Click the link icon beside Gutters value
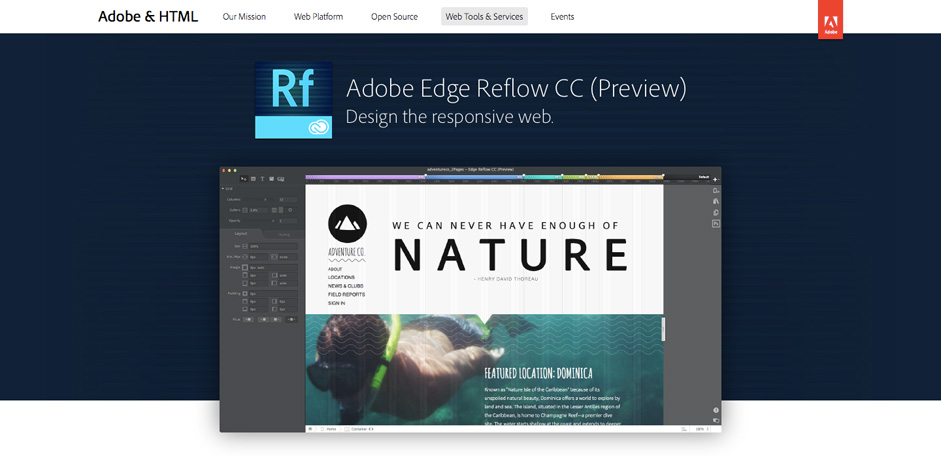This screenshot has width=941, height=456. [245, 210]
